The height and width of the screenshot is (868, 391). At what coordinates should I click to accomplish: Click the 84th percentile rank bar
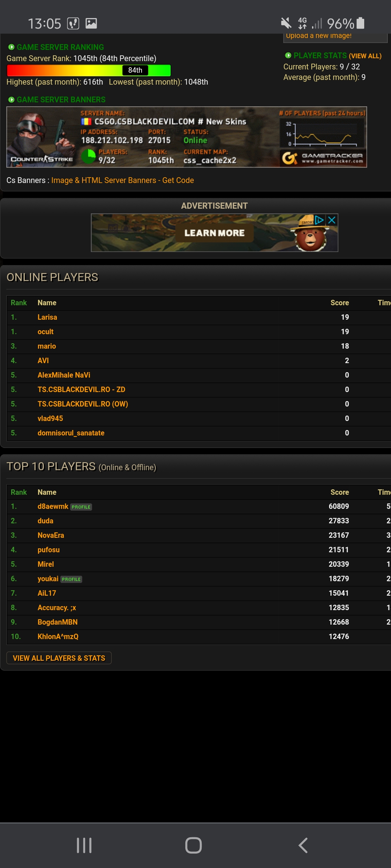[89, 70]
